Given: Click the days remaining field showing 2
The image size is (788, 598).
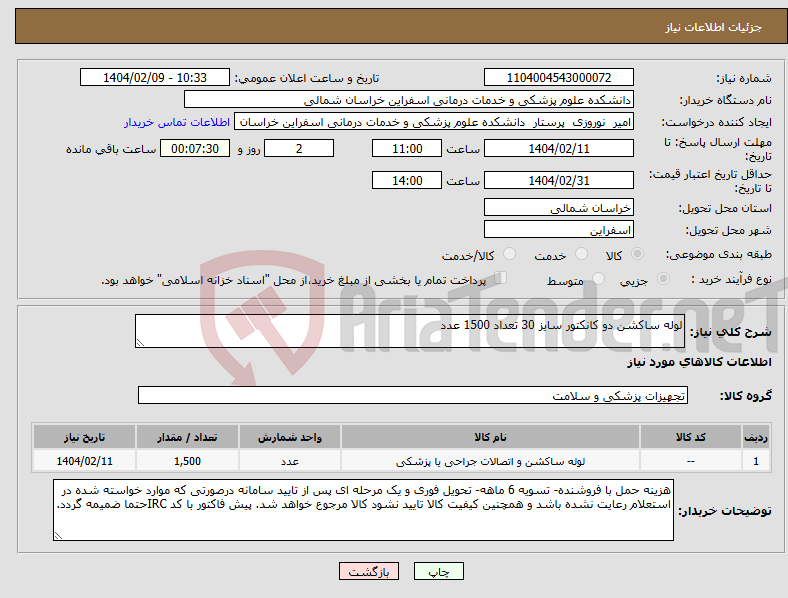Looking at the screenshot, I should (x=299, y=149).
